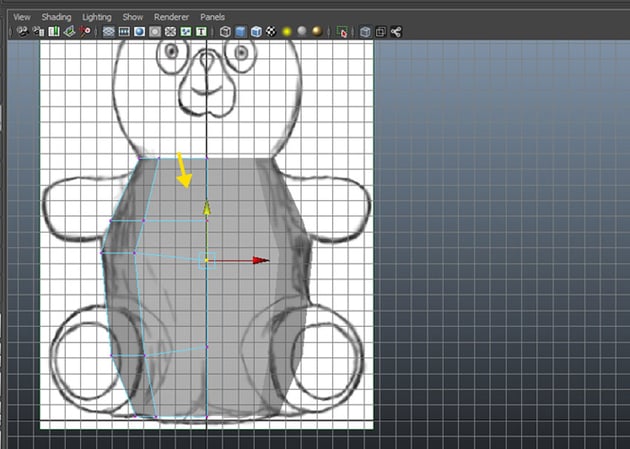Toggle the Safe Title icon
The image size is (630, 449).
(x=201, y=31)
